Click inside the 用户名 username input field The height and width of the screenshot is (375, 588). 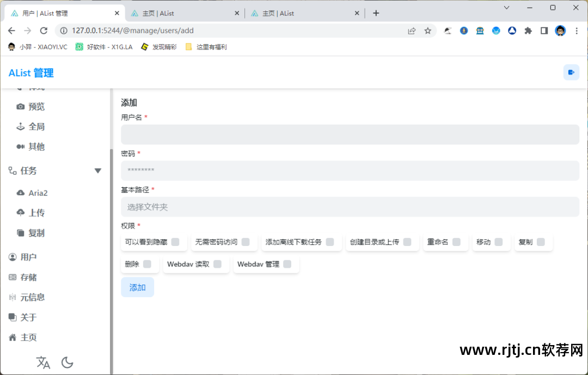coord(348,134)
